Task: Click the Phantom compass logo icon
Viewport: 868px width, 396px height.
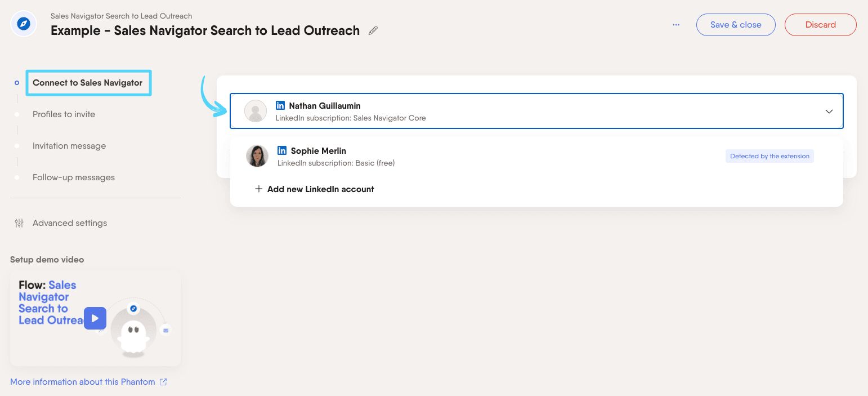Action: pyautogui.click(x=24, y=24)
